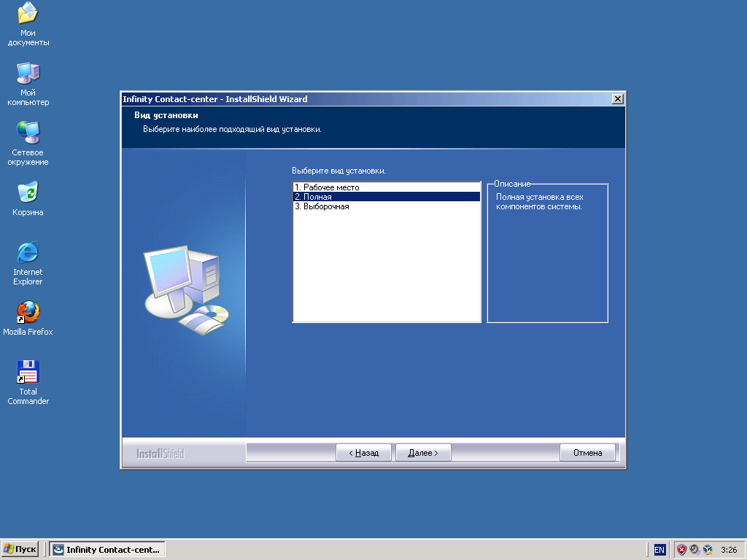The height and width of the screenshot is (560, 747).
Task: Choose the 3. Выборочная install type
Action: (387, 206)
